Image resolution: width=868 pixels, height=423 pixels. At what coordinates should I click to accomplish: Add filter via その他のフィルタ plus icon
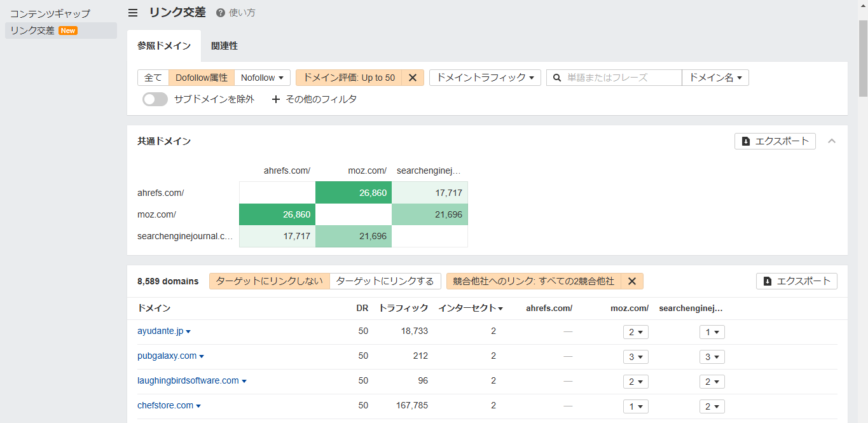[x=276, y=99]
